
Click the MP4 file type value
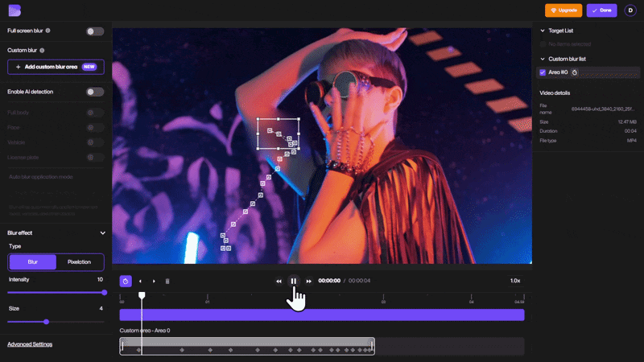click(631, 140)
